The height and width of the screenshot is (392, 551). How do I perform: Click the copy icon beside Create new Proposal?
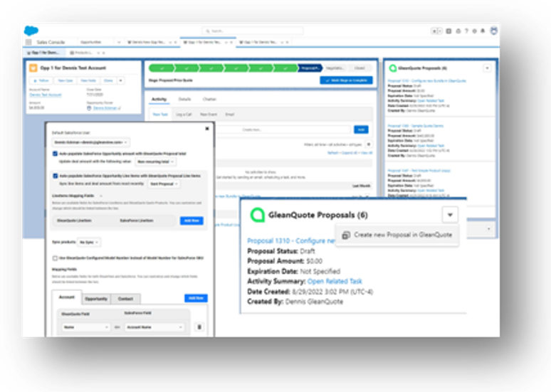[x=346, y=235]
